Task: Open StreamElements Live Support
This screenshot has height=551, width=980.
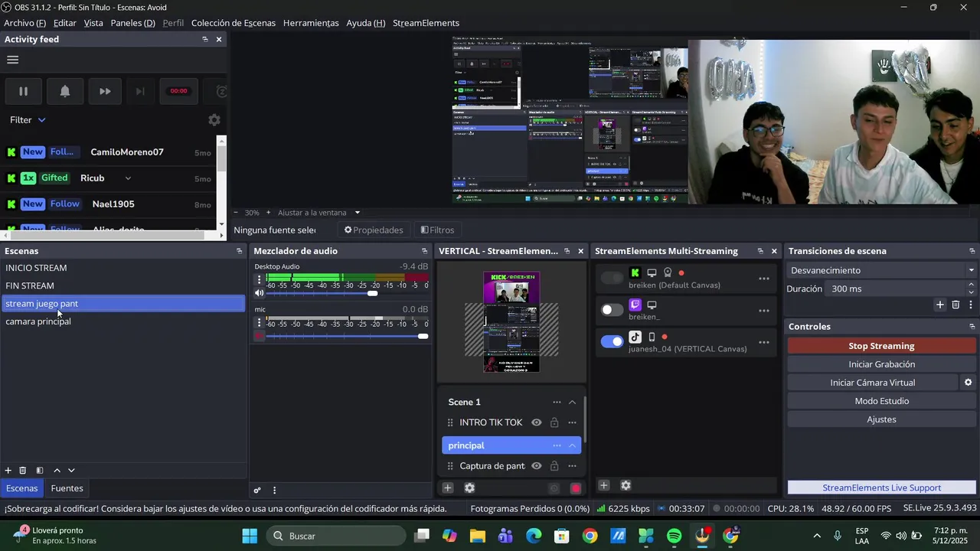Action: click(881, 487)
